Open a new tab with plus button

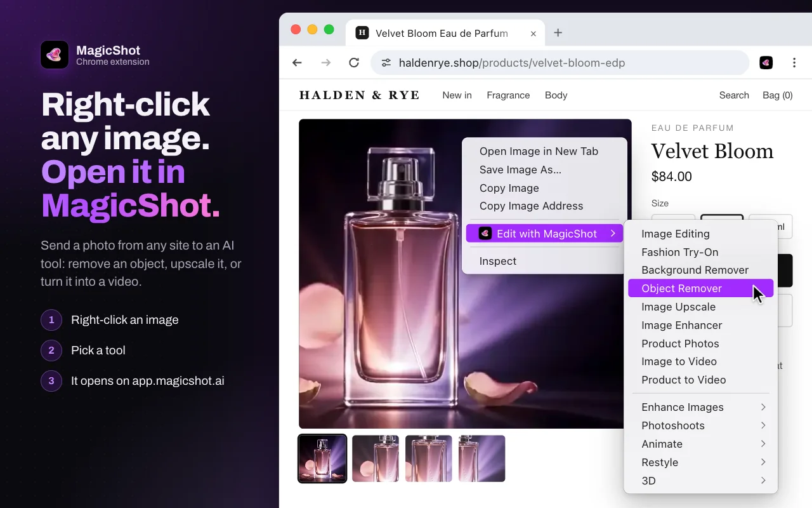558,33
